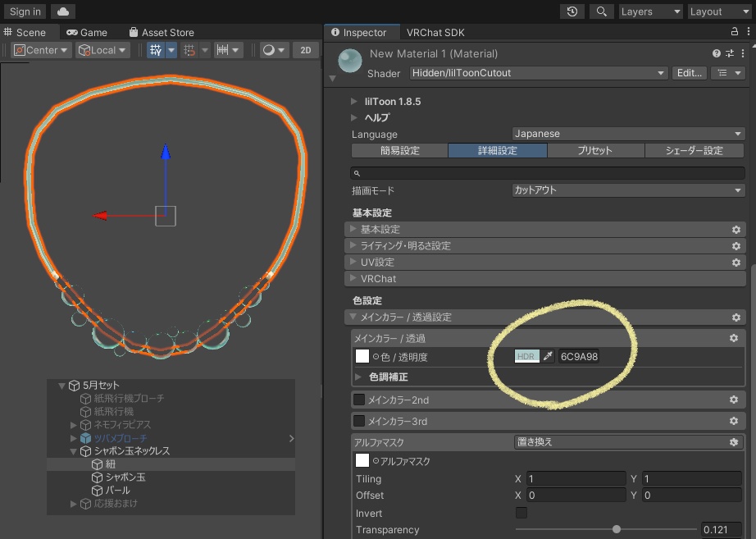The width and height of the screenshot is (756, 539).
Task: Toggle 2D view mode button
Action: tap(306, 50)
